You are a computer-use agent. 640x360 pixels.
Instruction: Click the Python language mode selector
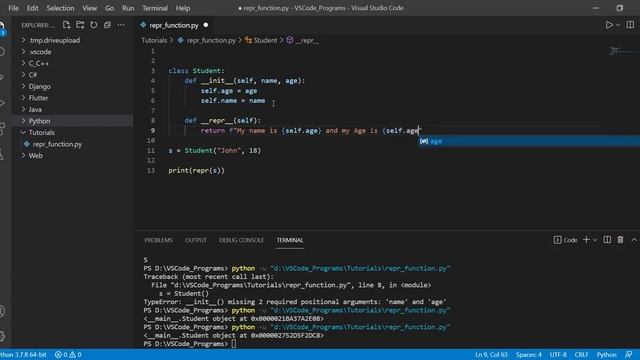(607, 355)
